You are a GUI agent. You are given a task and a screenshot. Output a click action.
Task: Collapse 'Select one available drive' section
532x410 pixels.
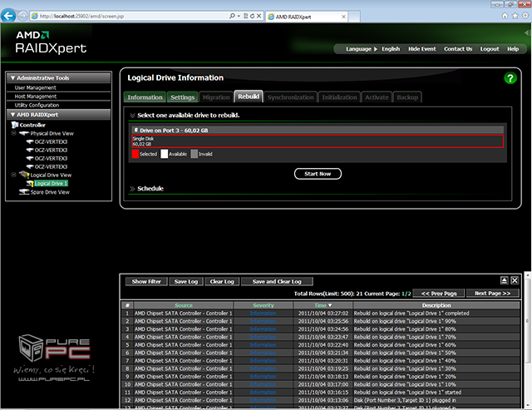(132, 116)
